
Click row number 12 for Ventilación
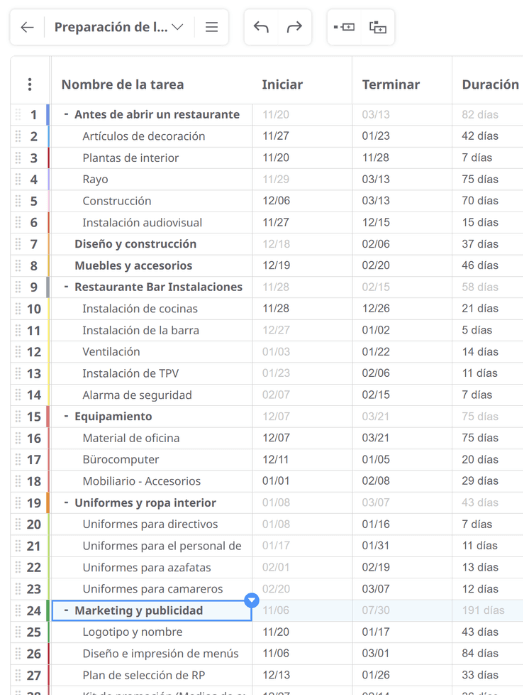point(34,352)
